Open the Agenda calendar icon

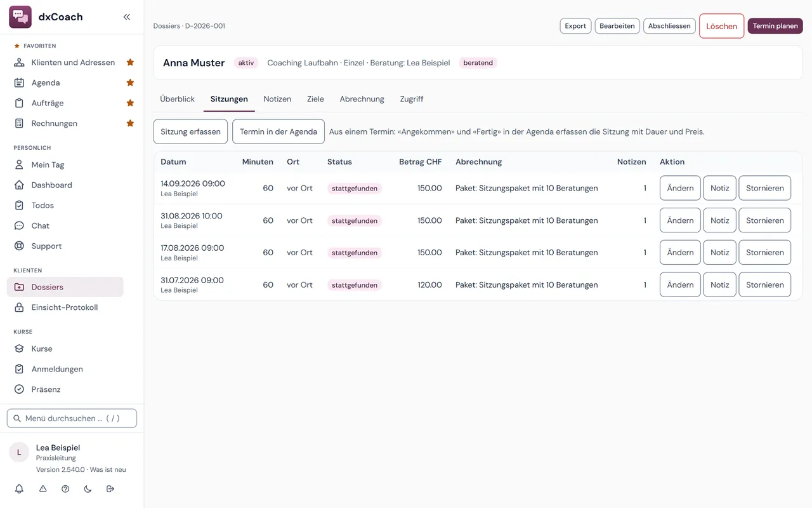pos(19,83)
